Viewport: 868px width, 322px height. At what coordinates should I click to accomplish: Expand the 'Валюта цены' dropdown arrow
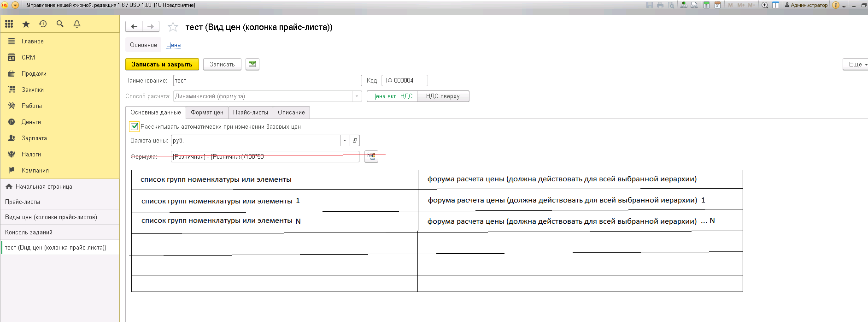coord(345,141)
